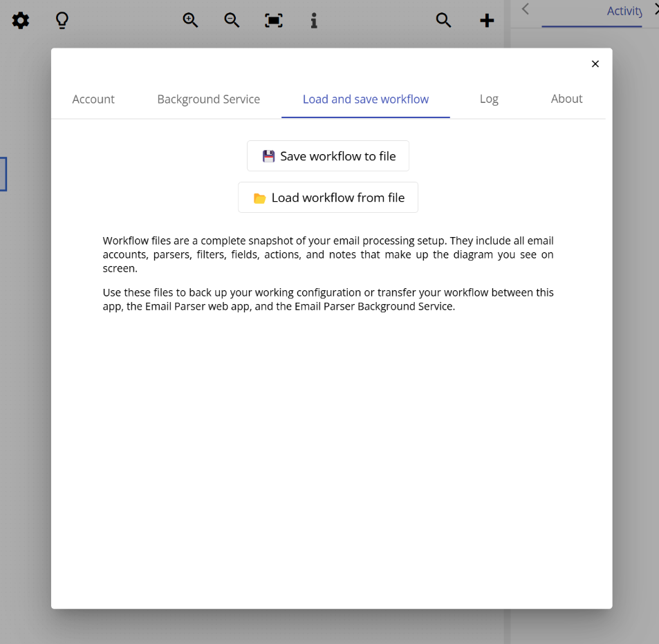Click the light bulb tips icon

62,20
